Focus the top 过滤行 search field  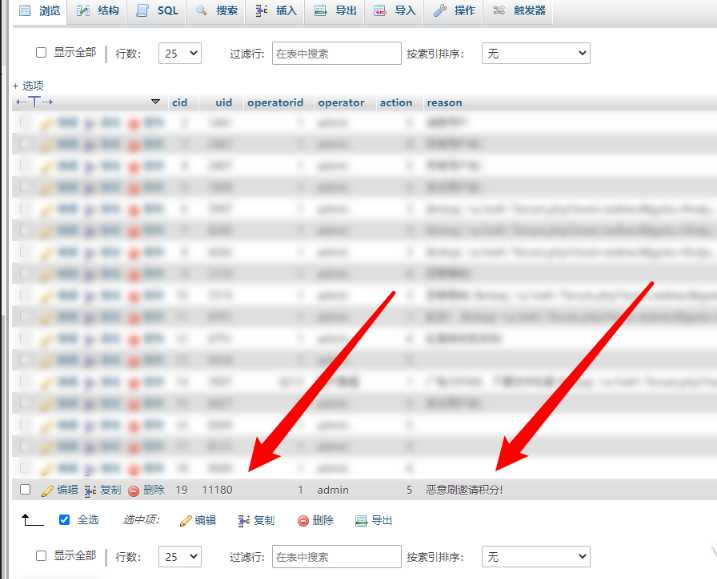pyautogui.click(x=337, y=53)
